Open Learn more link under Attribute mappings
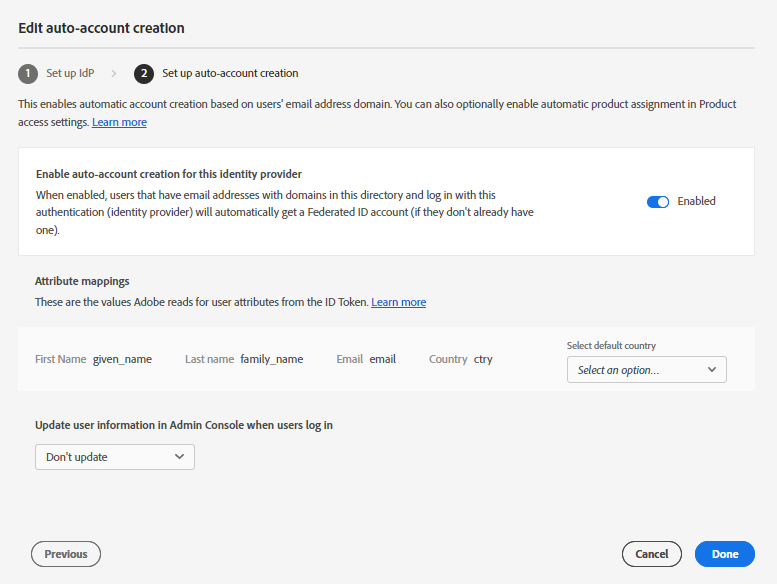Screen dimensions: 777x584 pyautogui.click(x=398, y=302)
